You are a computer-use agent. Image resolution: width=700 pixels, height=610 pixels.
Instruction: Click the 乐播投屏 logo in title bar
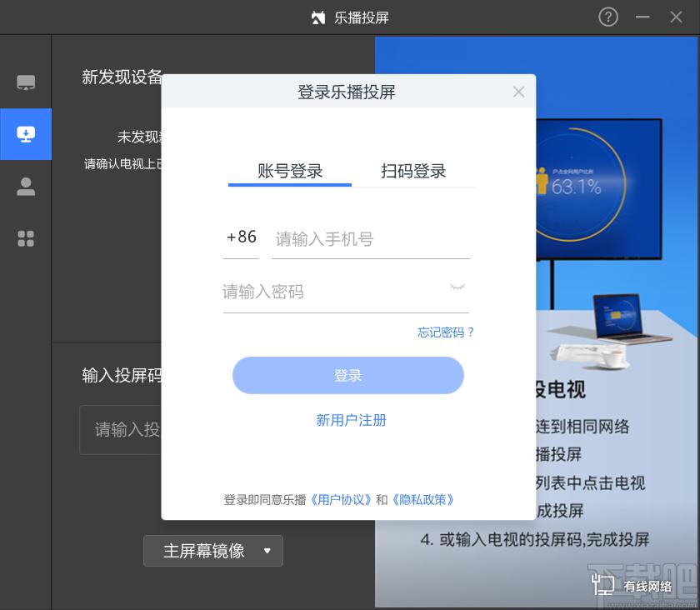pos(317,17)
